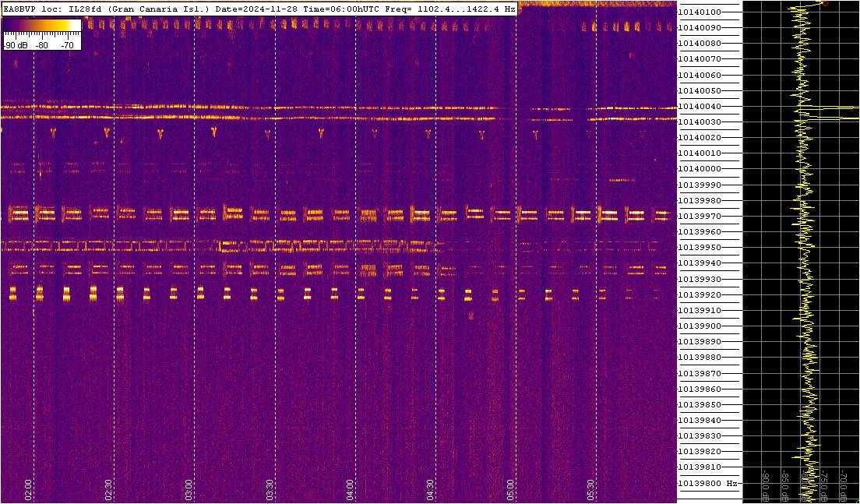Image resolution: width=860 pixels, height=504 pixels.
Task: Click the 03:00 time axis marker
Action: pos(189,489)
